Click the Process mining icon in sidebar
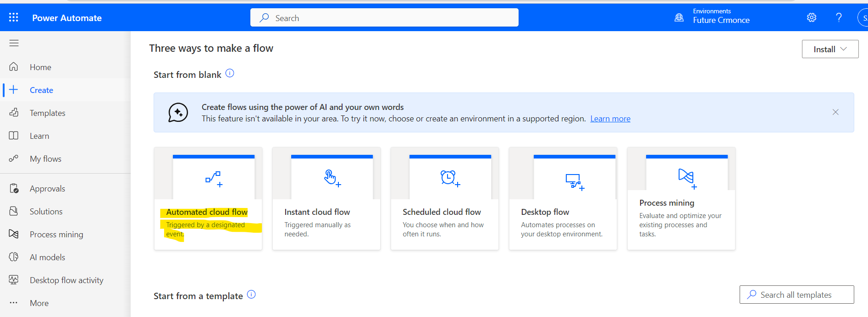The width and height of the screenshot is (868, 317). (14, 234)
